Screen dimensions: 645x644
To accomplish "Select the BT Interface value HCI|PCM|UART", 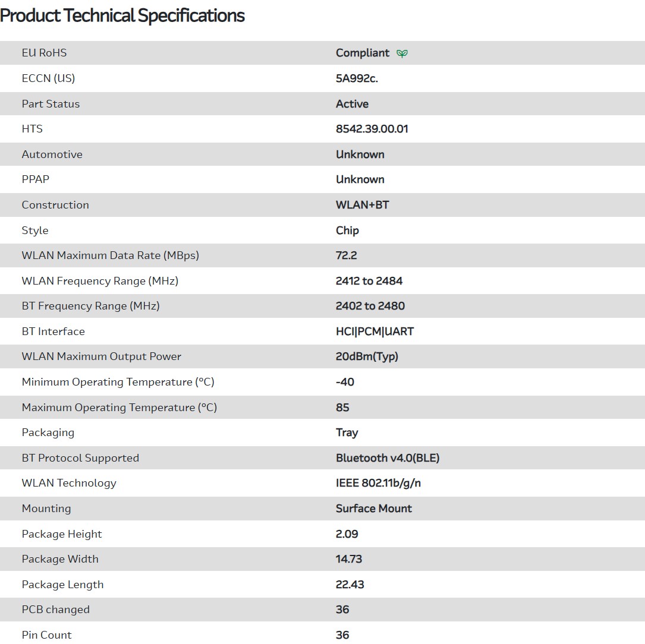I will click(375, 332).
